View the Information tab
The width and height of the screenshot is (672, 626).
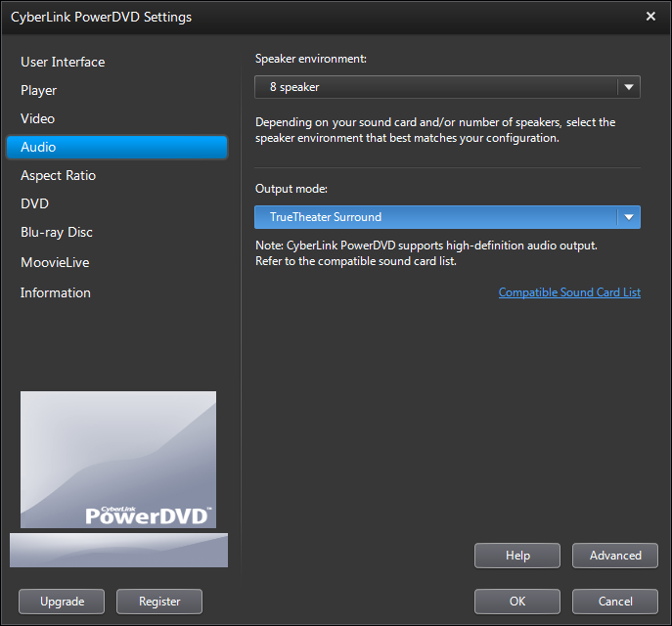click(x=56, y=292)
